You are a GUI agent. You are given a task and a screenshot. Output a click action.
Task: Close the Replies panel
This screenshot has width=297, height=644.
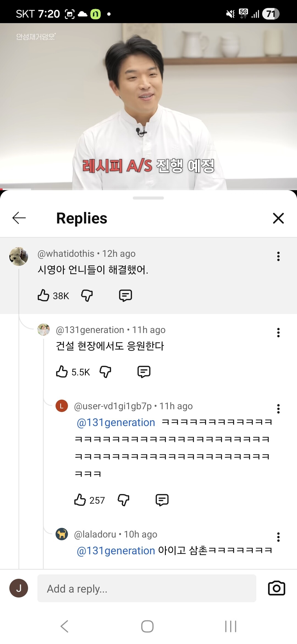tap(278, 218)
